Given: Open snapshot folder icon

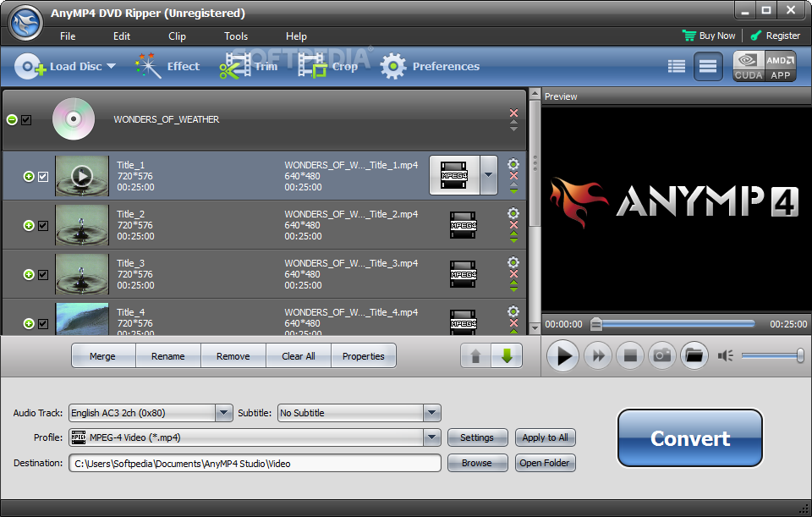Looking at the screenshot, I should [694, 356].
